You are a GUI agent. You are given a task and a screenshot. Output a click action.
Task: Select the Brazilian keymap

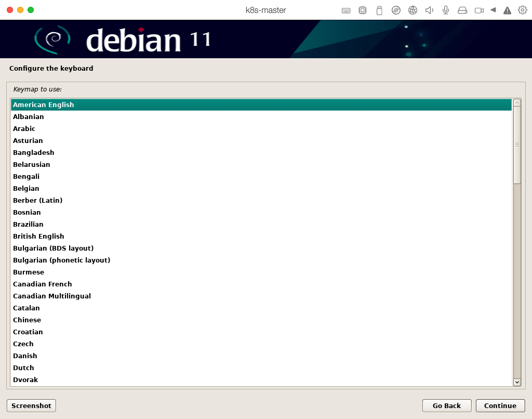pyautogui.click(x=261, y=225)
